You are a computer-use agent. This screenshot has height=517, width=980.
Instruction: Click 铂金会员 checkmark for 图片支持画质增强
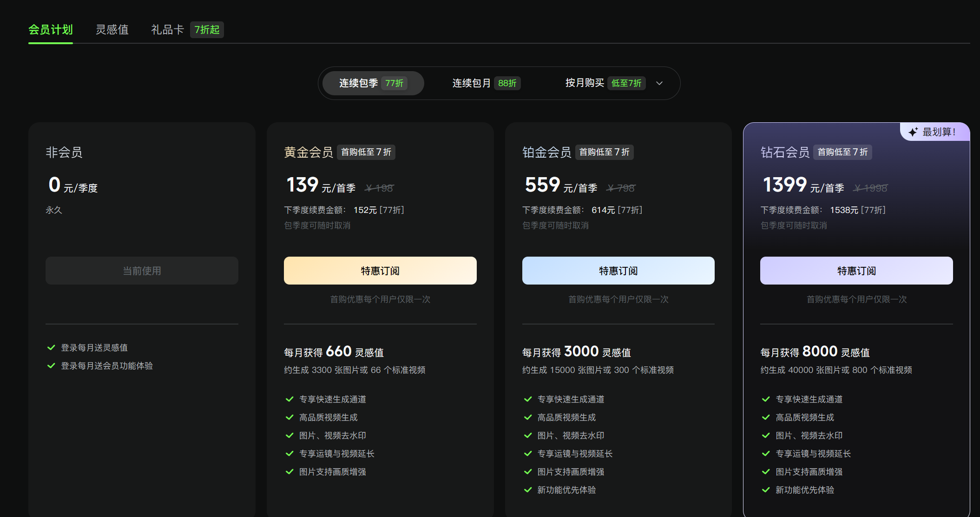click(x=528, y=471)
